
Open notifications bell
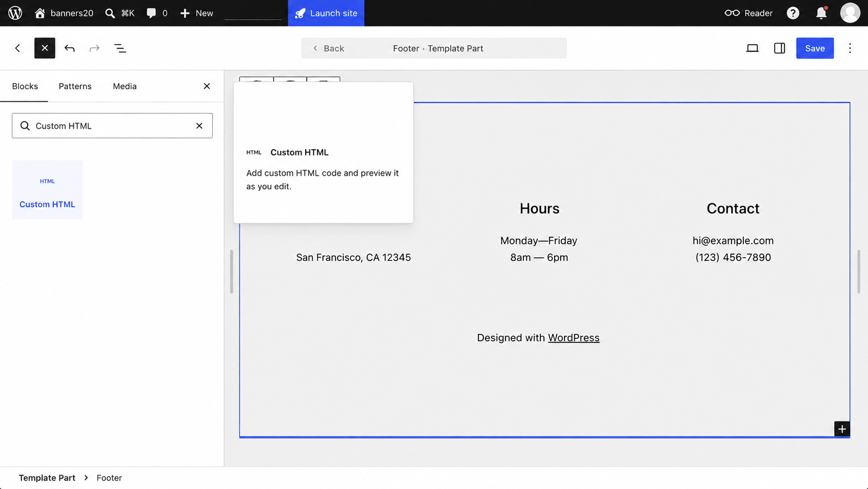[x=821, y=13]
